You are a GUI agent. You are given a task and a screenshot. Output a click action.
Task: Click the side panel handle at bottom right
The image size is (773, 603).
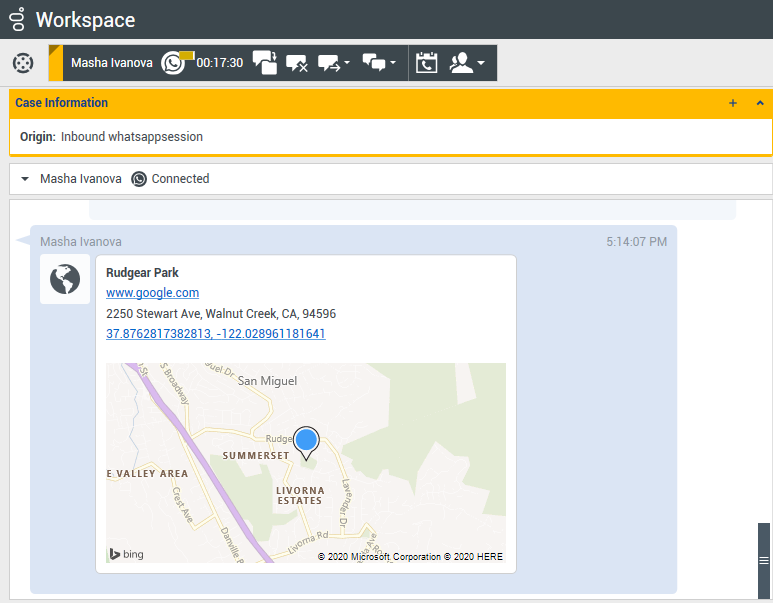764,560
